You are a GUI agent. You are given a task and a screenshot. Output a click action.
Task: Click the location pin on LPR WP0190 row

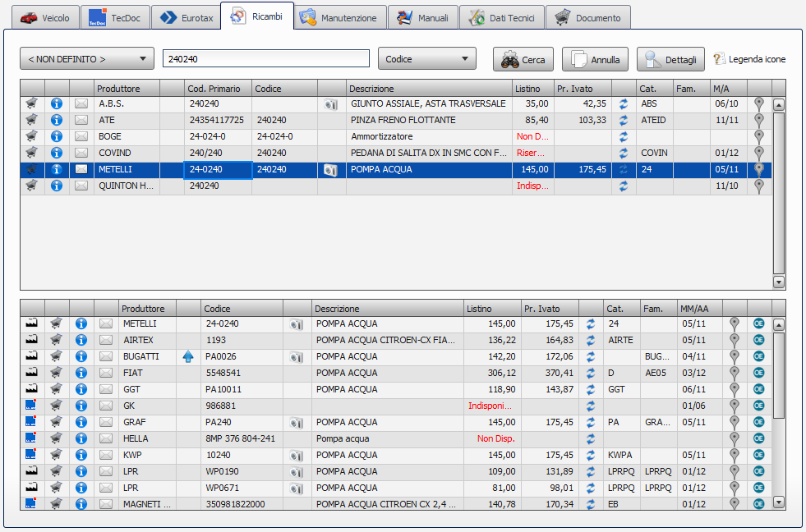pos(734,471)
